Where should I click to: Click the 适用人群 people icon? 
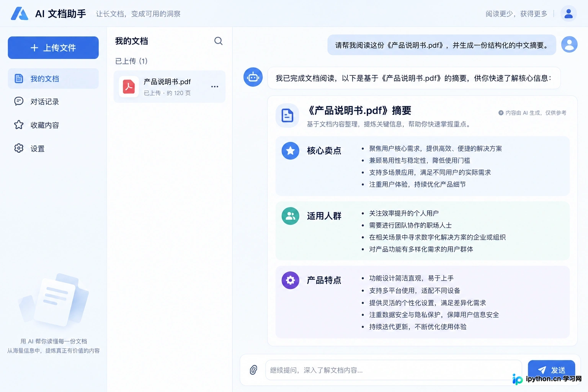(291, 216)
